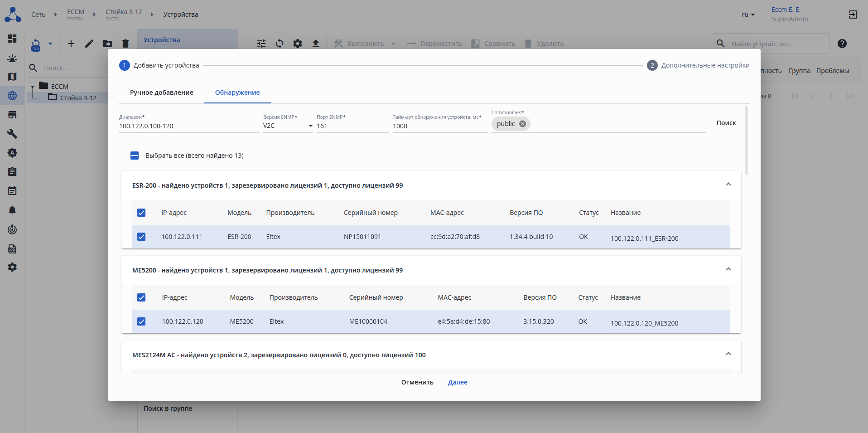
Task: Open the wrench tools sidebar icon
Action: [12, 134]
